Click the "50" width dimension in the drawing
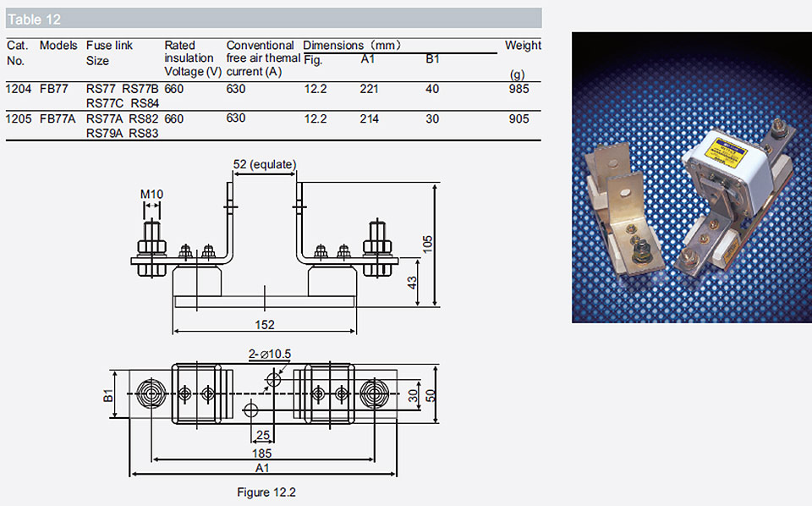This screenshot has width=812, height=506. point(431,396)
